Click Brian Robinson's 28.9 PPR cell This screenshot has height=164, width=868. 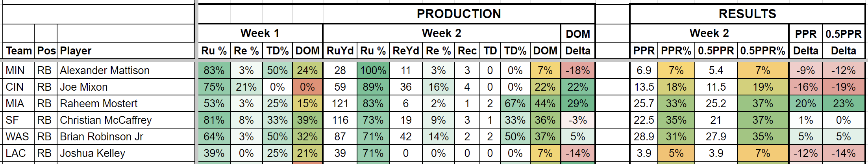click(644, 137)
